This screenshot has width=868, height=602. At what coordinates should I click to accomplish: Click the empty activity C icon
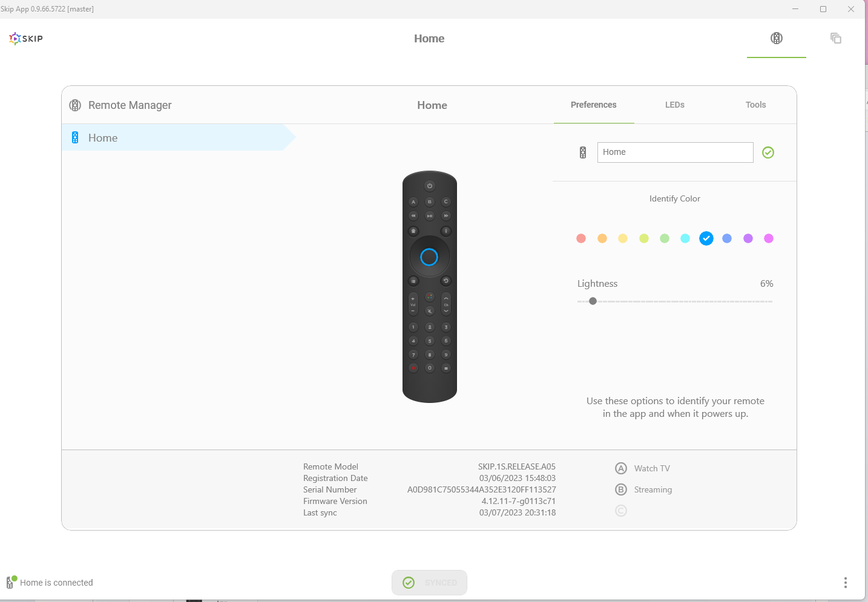point(621,511)
